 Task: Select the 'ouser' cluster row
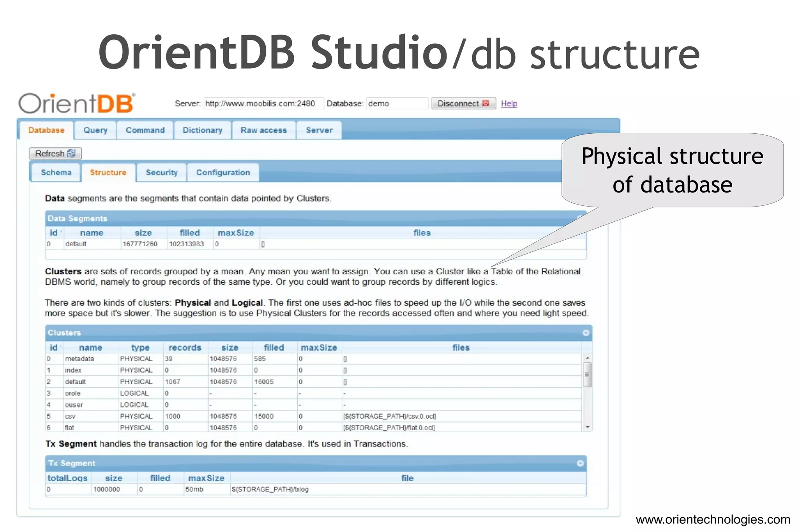[314, 405]
